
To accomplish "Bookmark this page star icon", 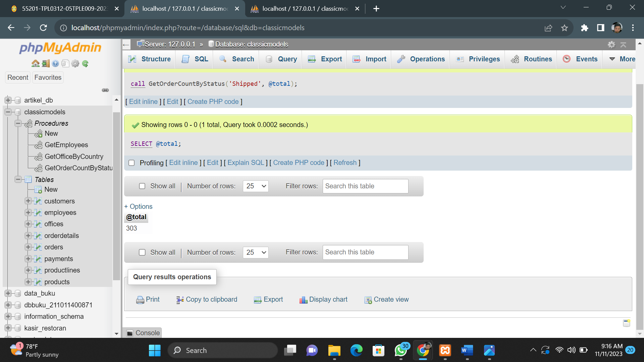I will click(565, 28).
